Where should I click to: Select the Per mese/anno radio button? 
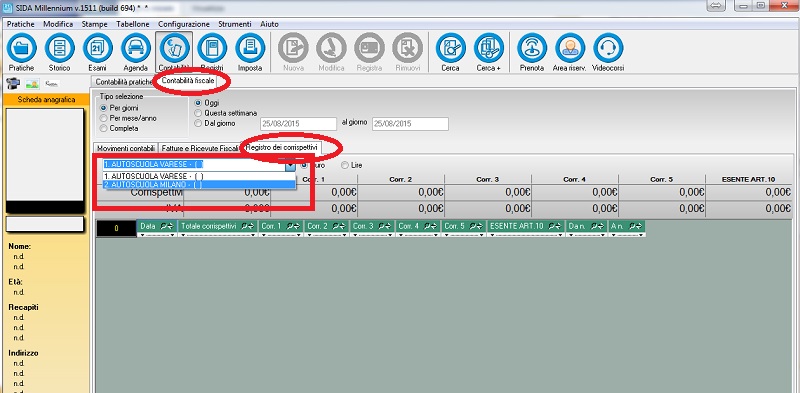click(x=104, y=118)
